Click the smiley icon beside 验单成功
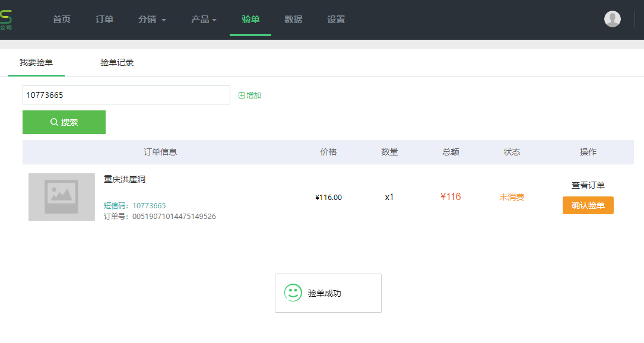The image size is (644, 343). 293,293
